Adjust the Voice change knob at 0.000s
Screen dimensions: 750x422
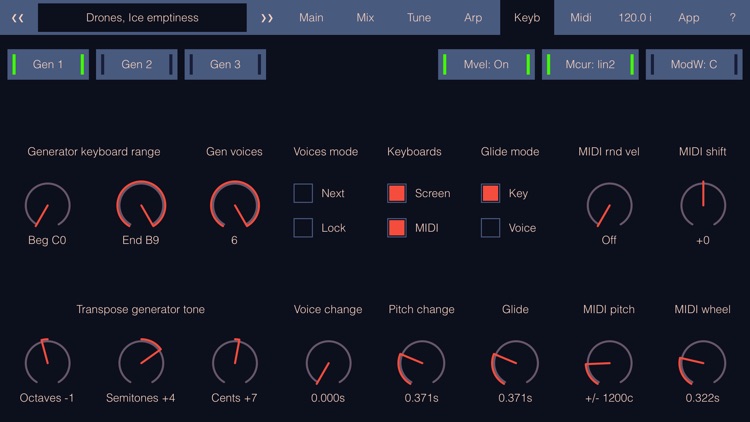point(328,363)
